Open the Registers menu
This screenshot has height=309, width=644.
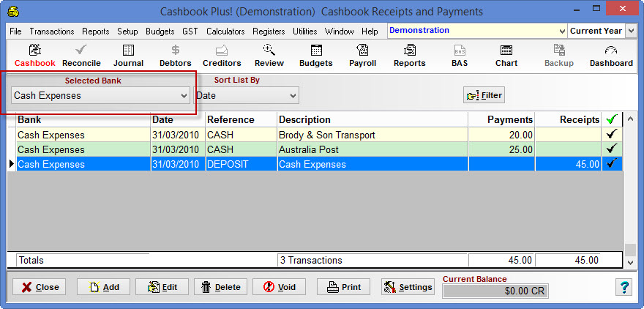tap(269, 31)
